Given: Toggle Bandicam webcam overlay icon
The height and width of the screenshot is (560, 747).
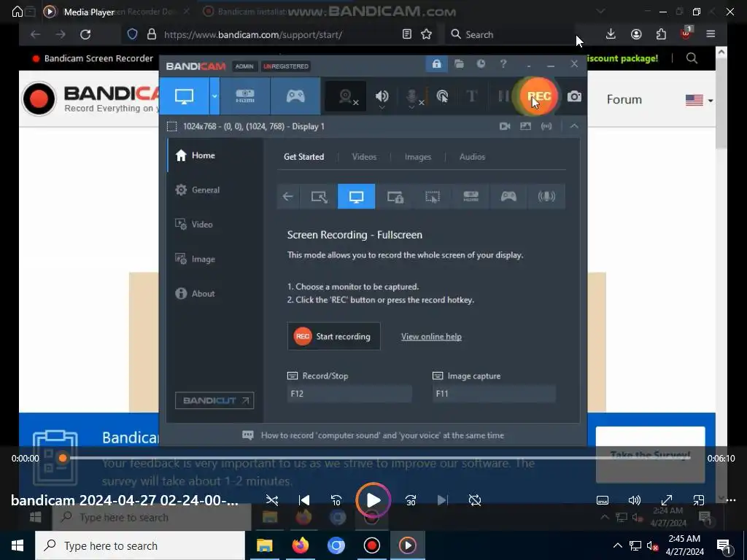Looking at the screenshot, I should tap(347, 97).
